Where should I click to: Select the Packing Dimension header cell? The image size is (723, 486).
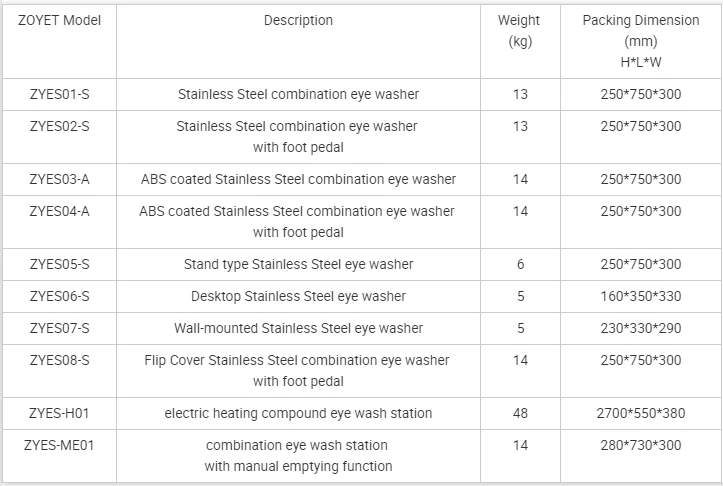point(639,40)
